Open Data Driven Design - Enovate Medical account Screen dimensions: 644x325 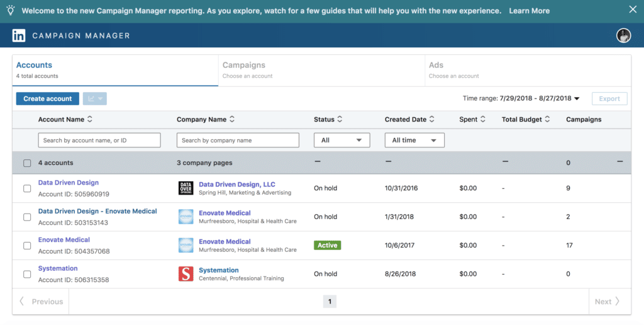point(97,211)
